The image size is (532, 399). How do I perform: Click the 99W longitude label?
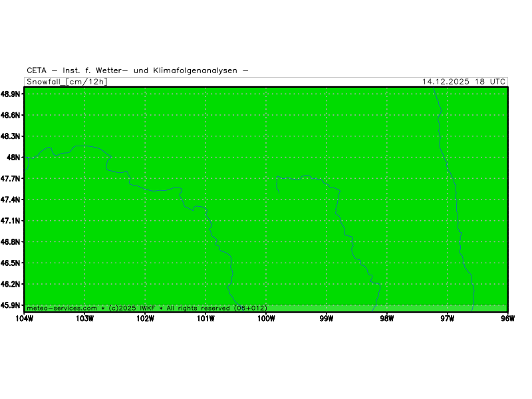326,318
